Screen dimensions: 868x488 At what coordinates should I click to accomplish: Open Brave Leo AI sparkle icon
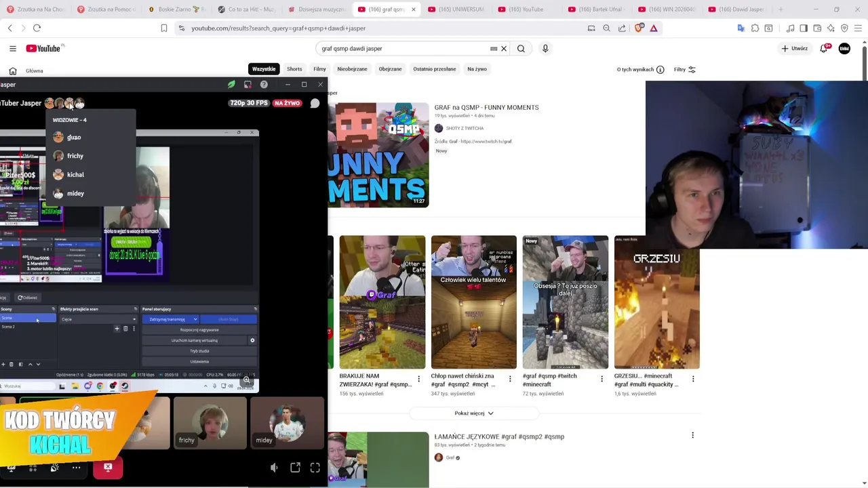click(x=831, y=28)
